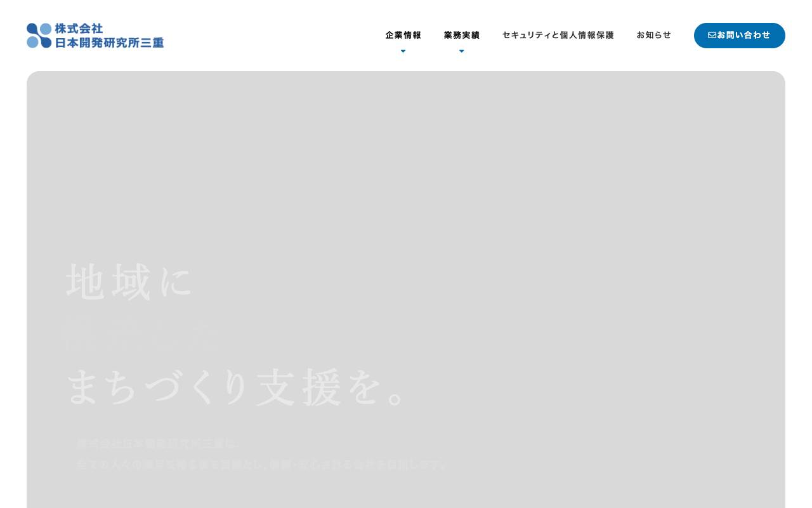Expand the arrow under 企業情報

click(403, 51)
